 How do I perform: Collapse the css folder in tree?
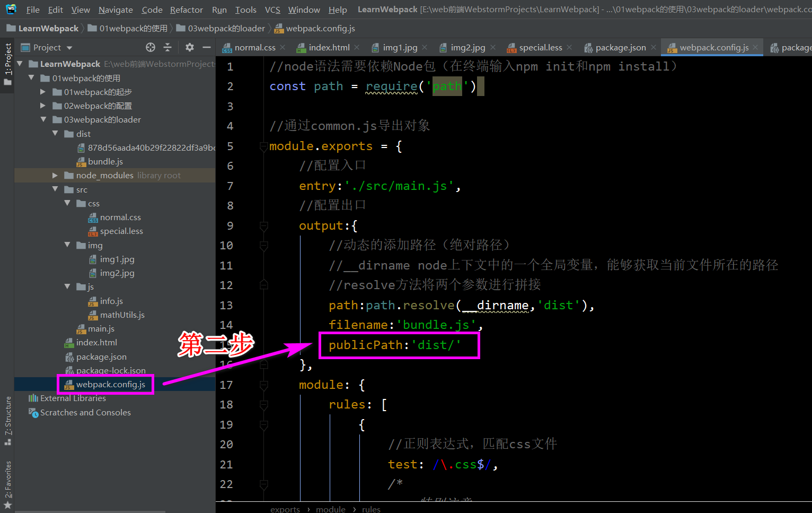click(x=67, y=203)
